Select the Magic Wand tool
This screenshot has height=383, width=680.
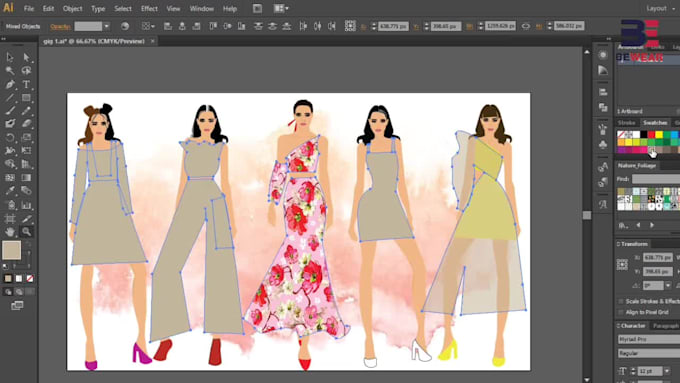pyautogui.click(x=10, y=71)
